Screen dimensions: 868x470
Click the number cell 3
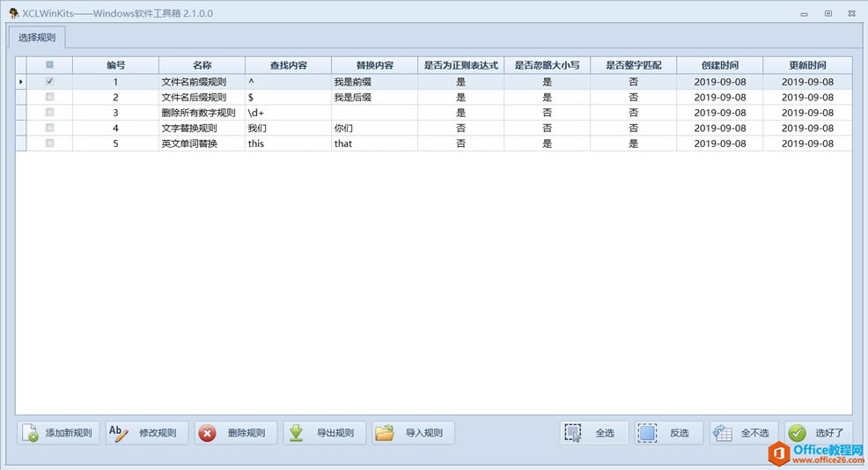click(115, 113)
